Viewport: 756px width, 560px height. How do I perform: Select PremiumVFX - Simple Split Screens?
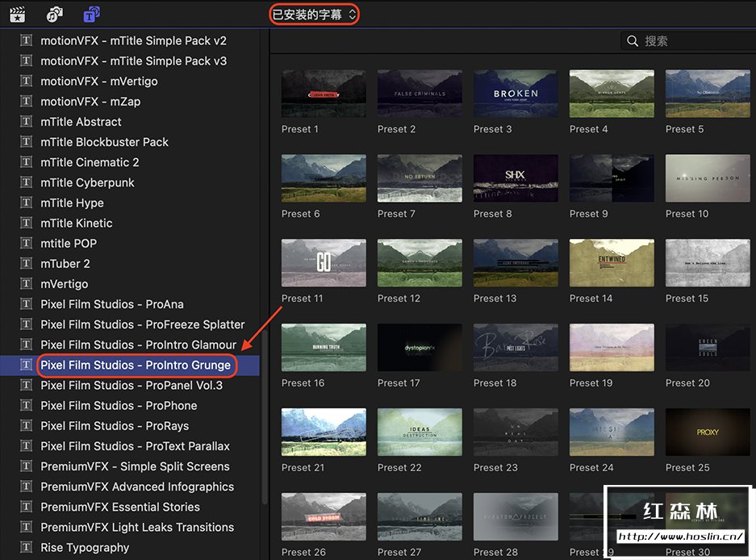(x=135, y=466)
